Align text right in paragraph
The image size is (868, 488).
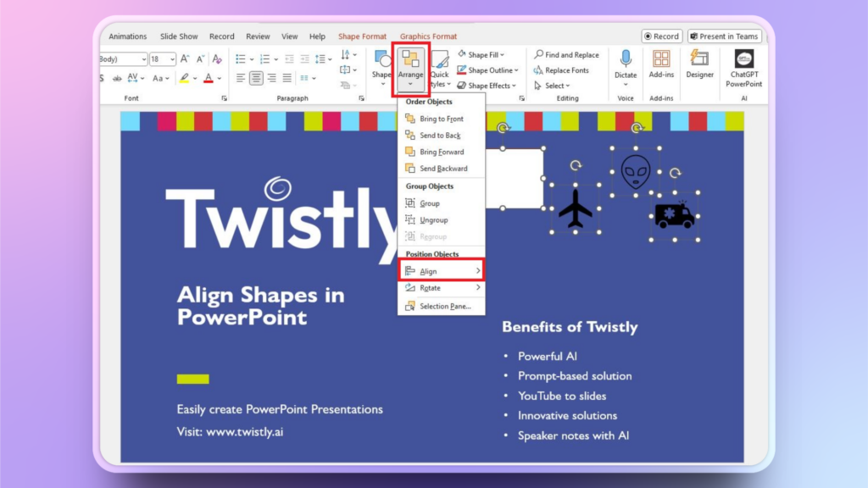pyautogui.click(x=271, y=78)
